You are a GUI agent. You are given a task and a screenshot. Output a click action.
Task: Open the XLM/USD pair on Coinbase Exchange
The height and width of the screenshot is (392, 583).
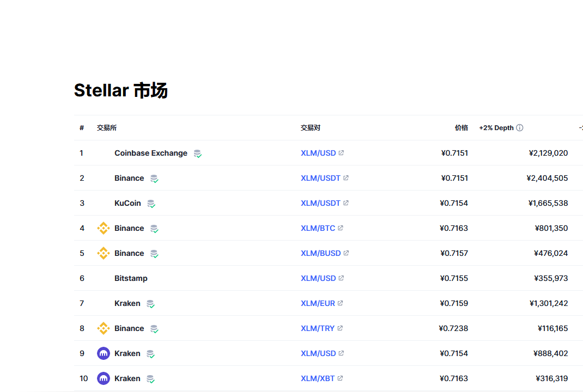318,153
